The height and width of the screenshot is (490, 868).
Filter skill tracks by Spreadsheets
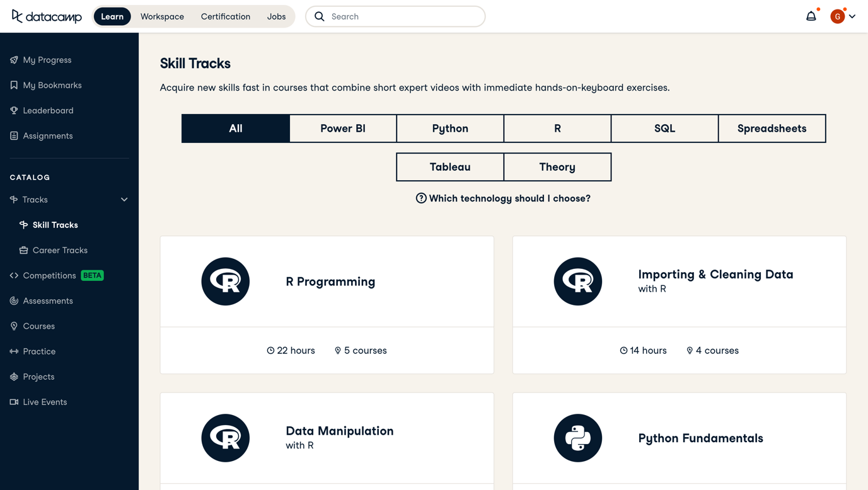[772, 128]
